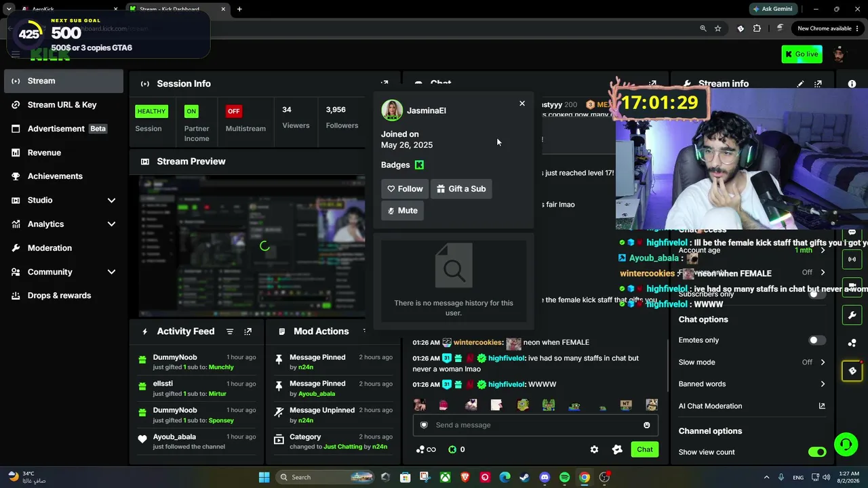Edit Stream info with pencil icon
This screenshot has height=488, width=868.
coord(800,84)
